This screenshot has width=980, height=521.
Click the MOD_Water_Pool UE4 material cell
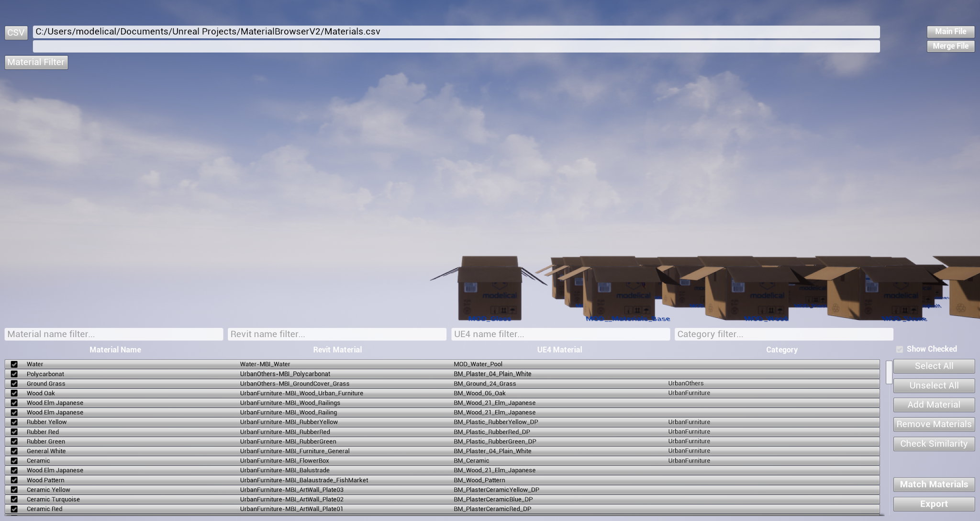(x=478, y=364)
